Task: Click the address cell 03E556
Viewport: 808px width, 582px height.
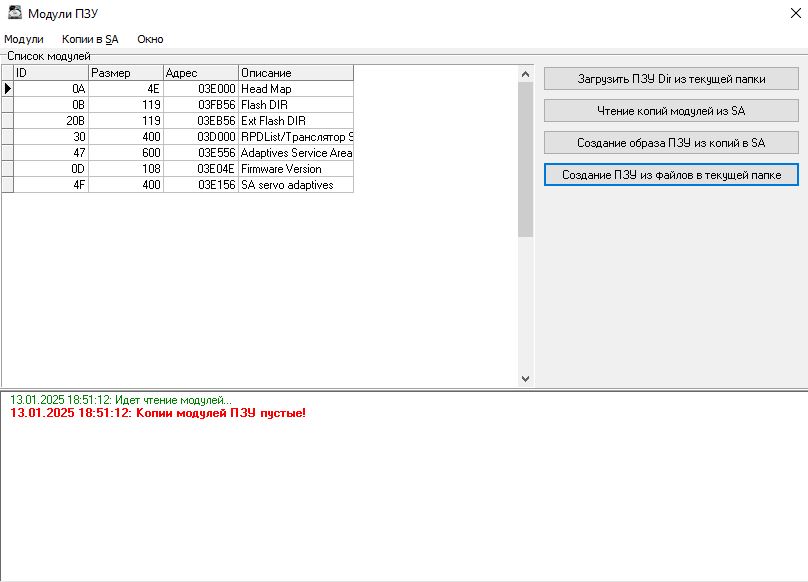Action: pos(201,153)
